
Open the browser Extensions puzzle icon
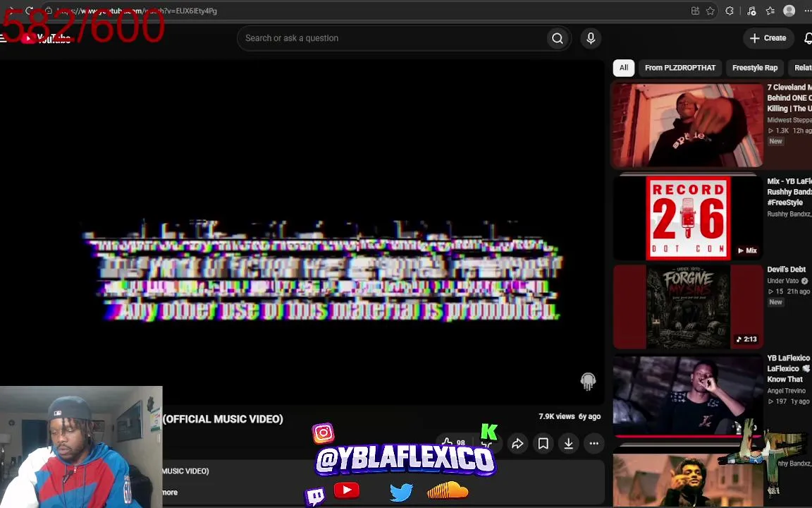(x=729, y=11)
